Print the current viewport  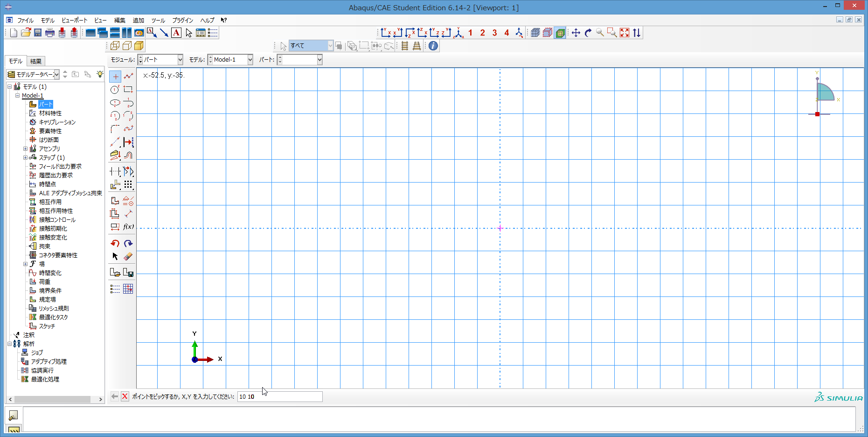[x=50, y=33]
